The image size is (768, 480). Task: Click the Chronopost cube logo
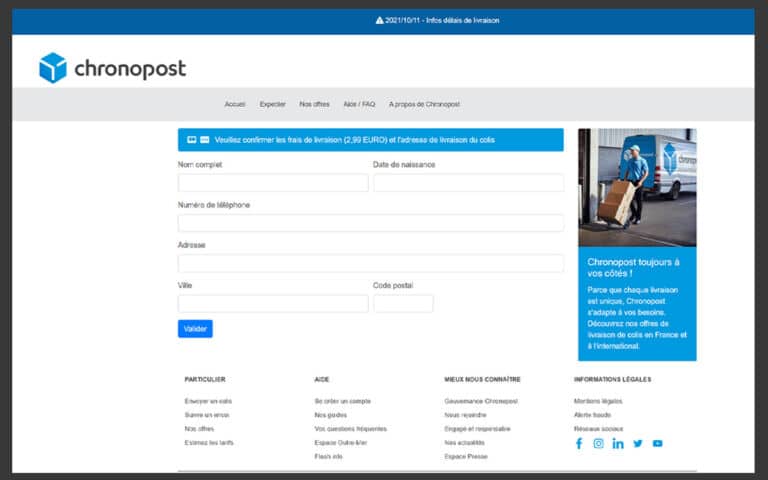click(52, 68)
